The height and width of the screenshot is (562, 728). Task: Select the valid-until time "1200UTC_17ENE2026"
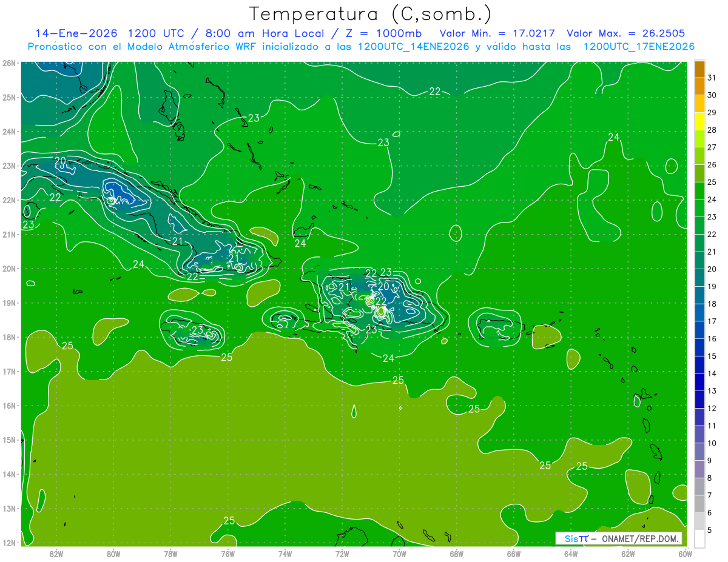click(x=638, y=47)
